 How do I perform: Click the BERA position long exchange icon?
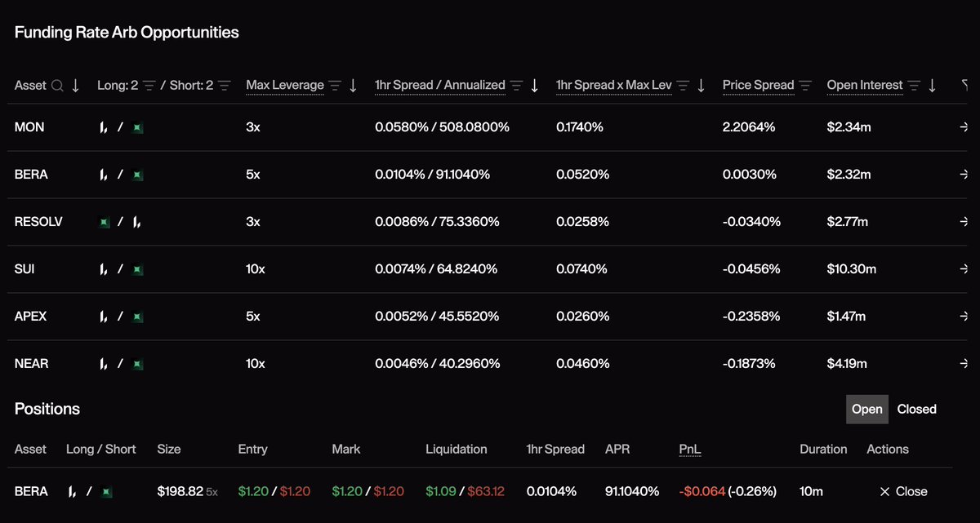coord(73,492)
